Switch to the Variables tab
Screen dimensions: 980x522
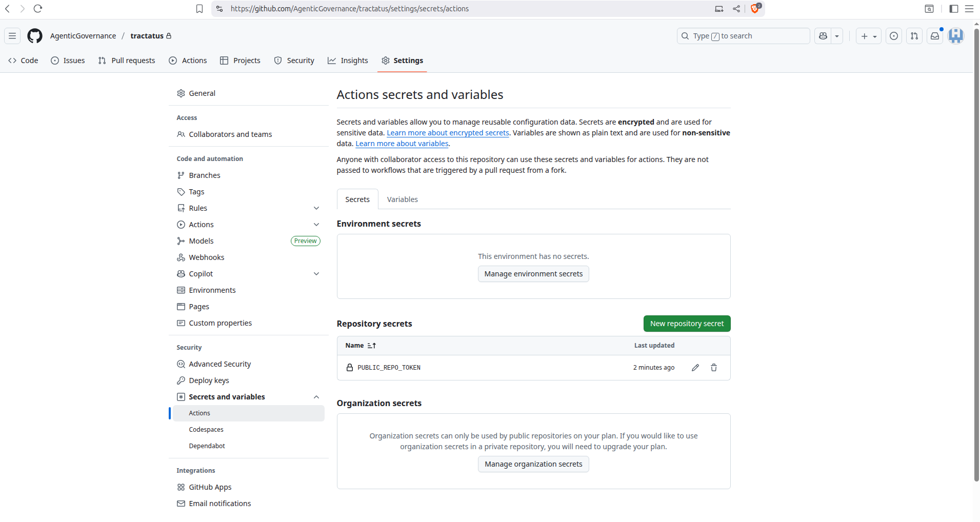click(x=402, y=199)
